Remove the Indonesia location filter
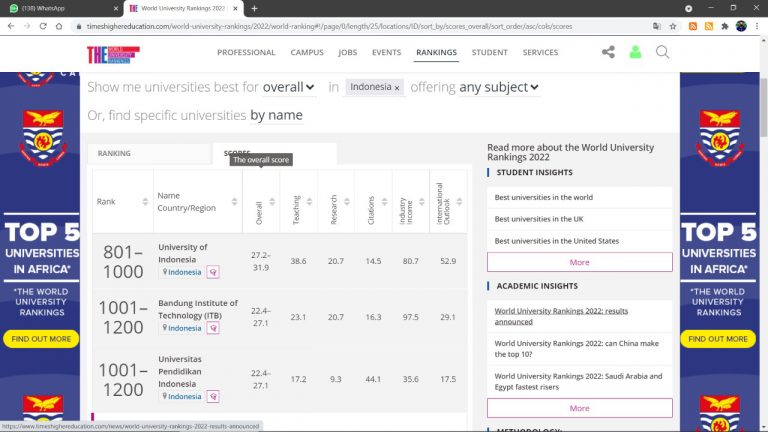 click(397, 88)
